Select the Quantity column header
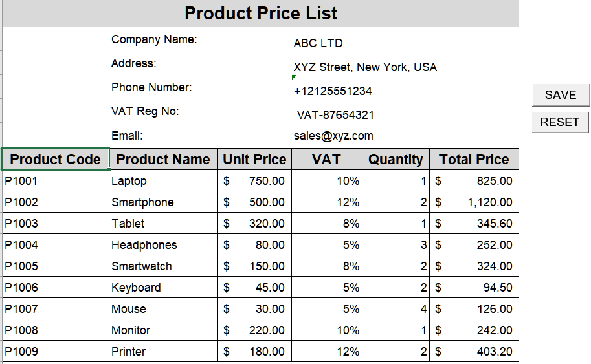The height and width of the screenshot is (364, 591). click(396, 160)
